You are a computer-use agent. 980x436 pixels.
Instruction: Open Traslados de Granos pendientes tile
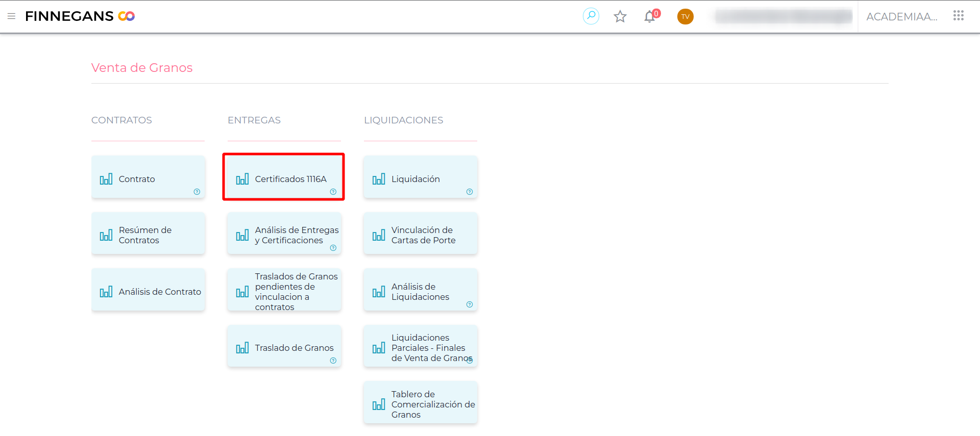(x=284, y=291)
